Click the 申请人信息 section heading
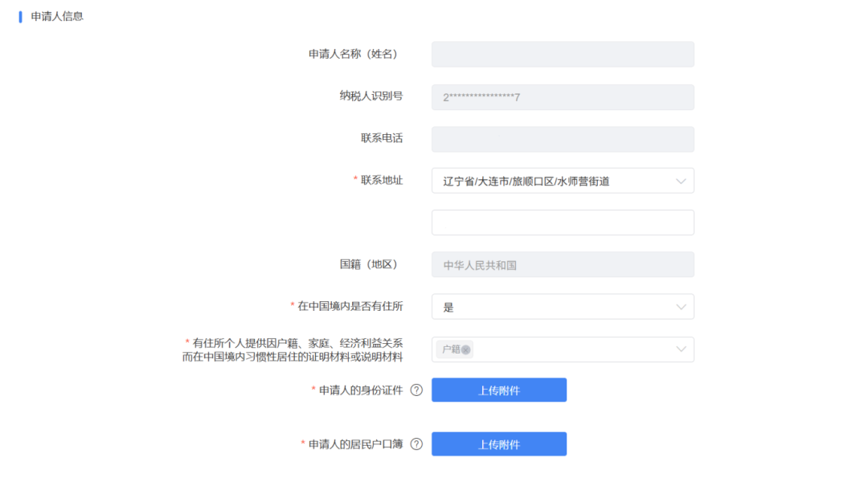Screen dimensions: 868x478 (56, 16)
